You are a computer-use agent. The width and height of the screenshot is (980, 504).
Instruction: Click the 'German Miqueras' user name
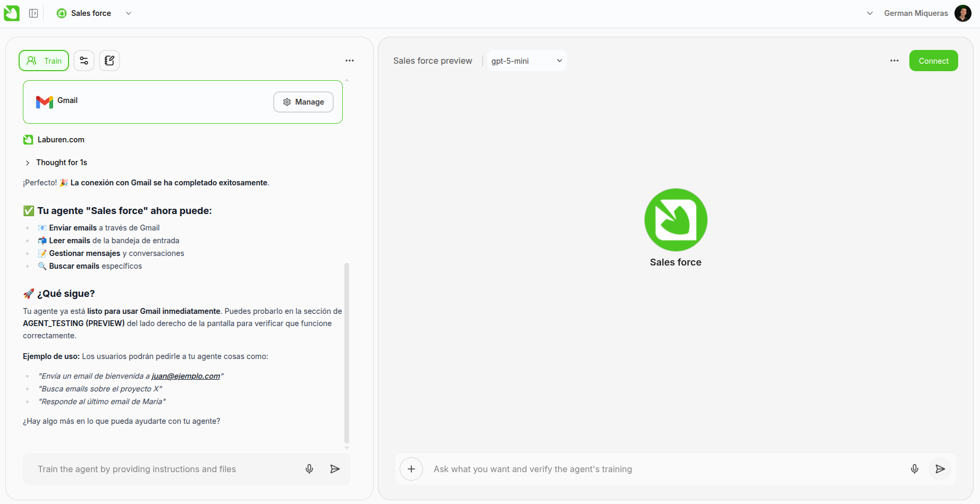[x=916, y=13]
